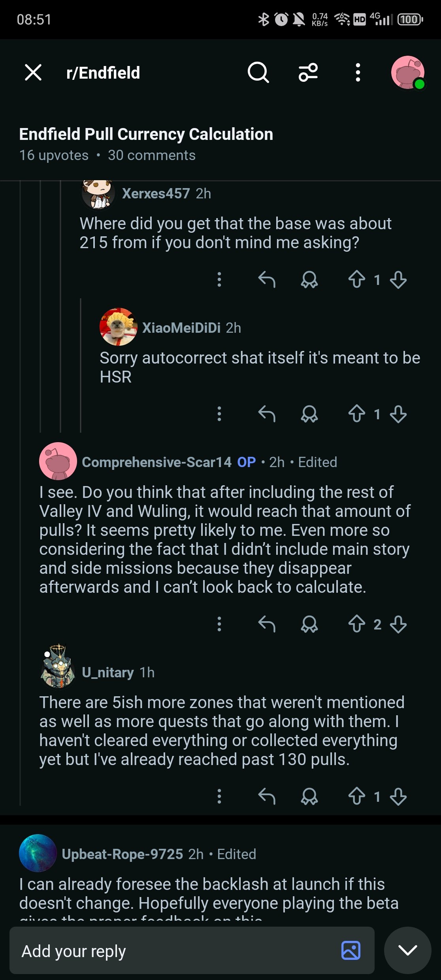The image size is (441, 980).
Task: Visit the r/Endfield subreddit link
Action: 103,73
